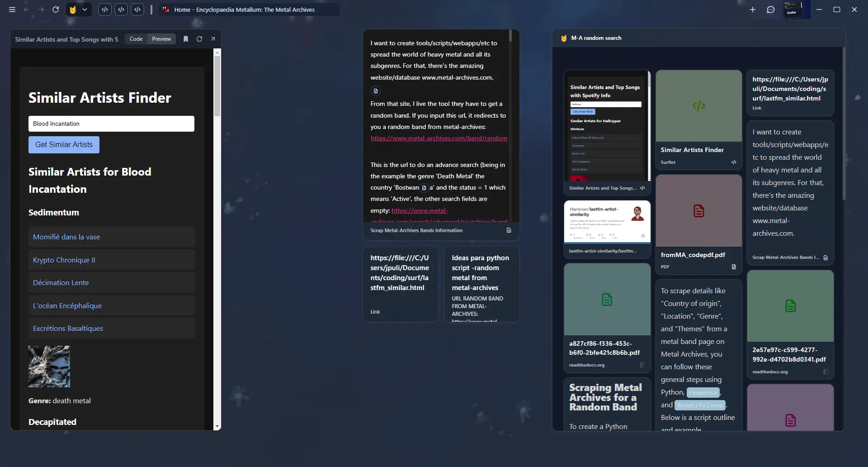Viewport: 868px width, 467px height.
Task: Click the surflet preview scrollbar thumb
Action: click(217, 86)
